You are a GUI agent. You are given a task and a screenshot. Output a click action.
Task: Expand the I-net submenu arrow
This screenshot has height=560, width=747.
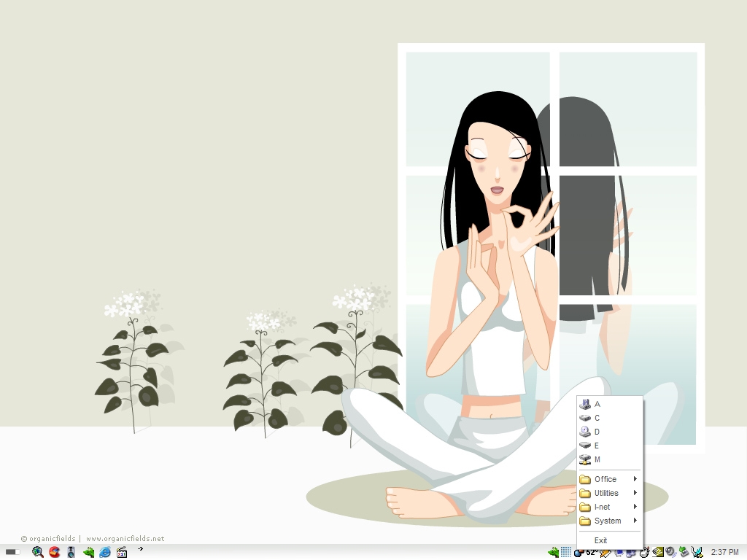pos(635,507)
